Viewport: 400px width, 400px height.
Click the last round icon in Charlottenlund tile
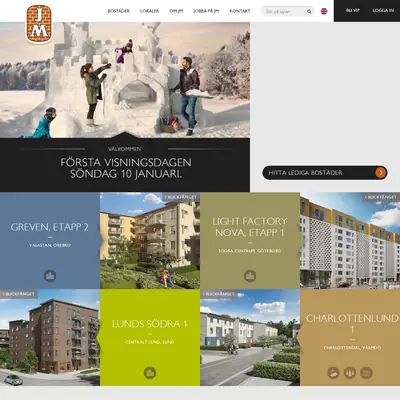366,373
